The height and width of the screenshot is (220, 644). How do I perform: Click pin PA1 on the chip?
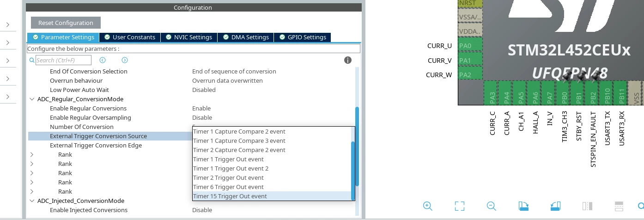pos(470,61)
